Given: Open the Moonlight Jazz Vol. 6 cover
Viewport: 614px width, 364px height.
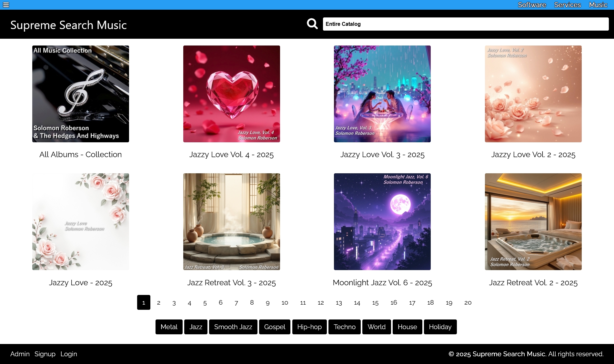Looking at the screenshot, I should [x=382, y=222].
